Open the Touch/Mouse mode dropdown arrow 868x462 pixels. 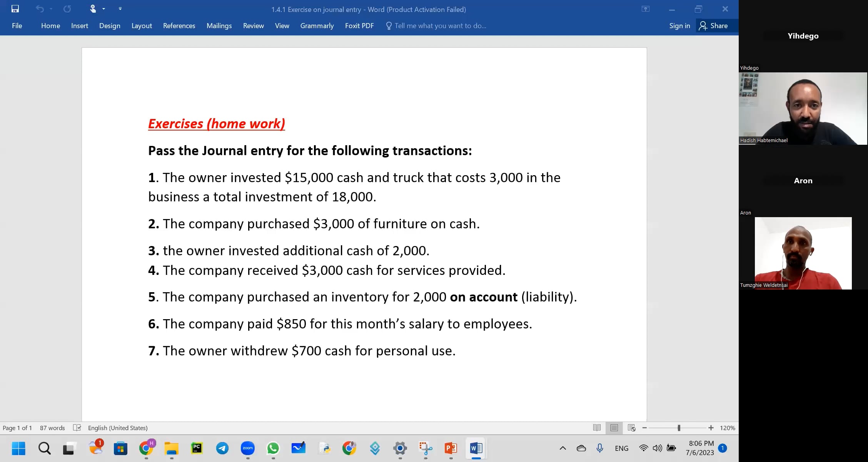click(x=103, y=8)
